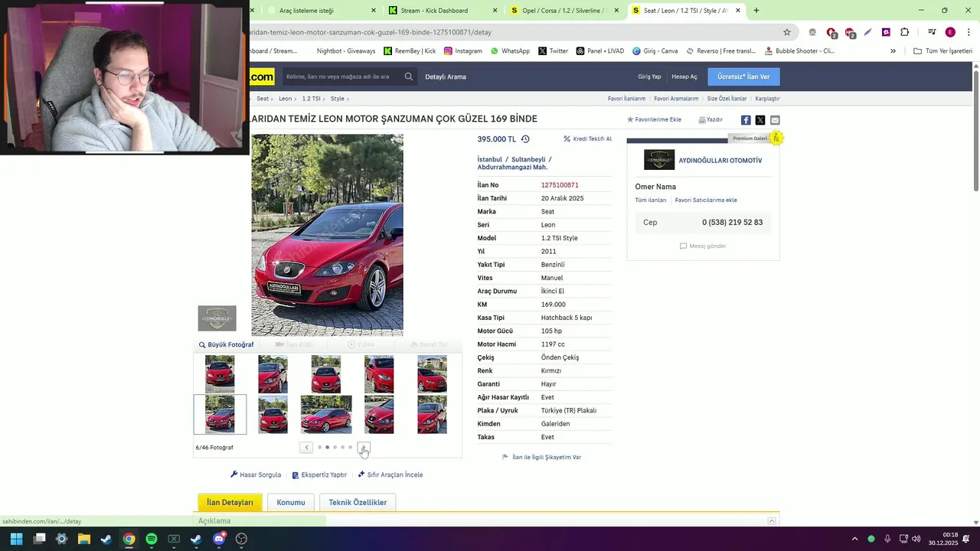This screenshot has width=980, height=551.
Task: Share listing on X (Twitter)
Action: (760, 120)
